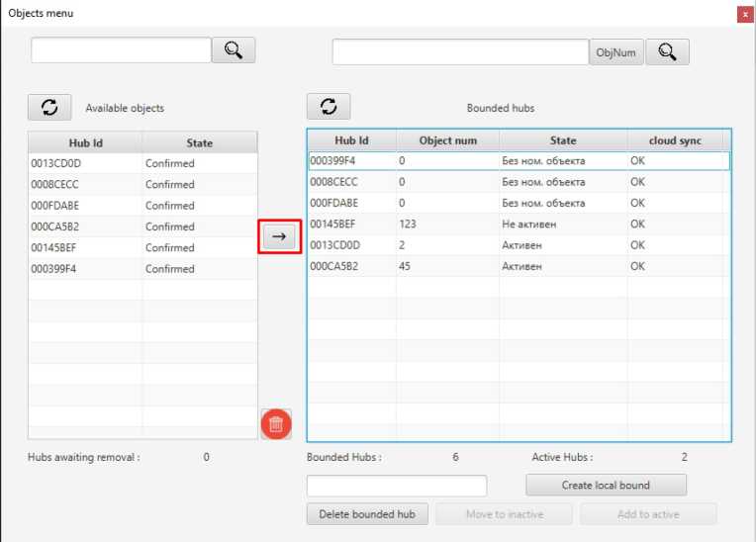Click the left search magnifier button

234,50
